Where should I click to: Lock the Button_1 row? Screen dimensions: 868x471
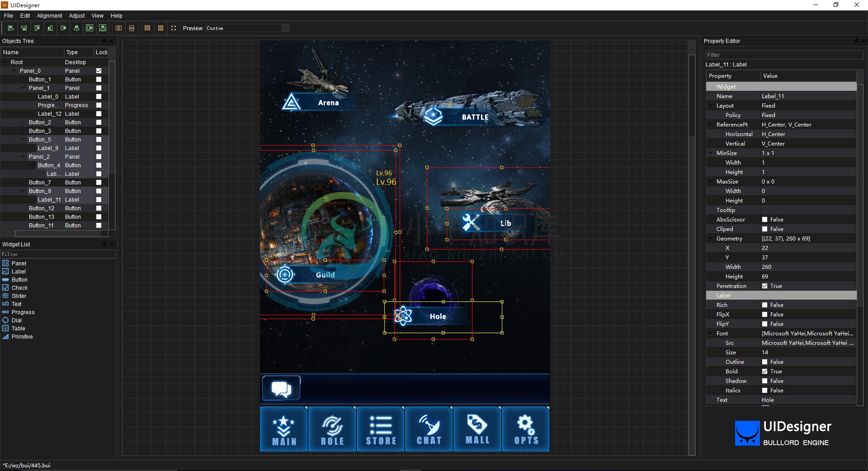click(x=99, y=79)
